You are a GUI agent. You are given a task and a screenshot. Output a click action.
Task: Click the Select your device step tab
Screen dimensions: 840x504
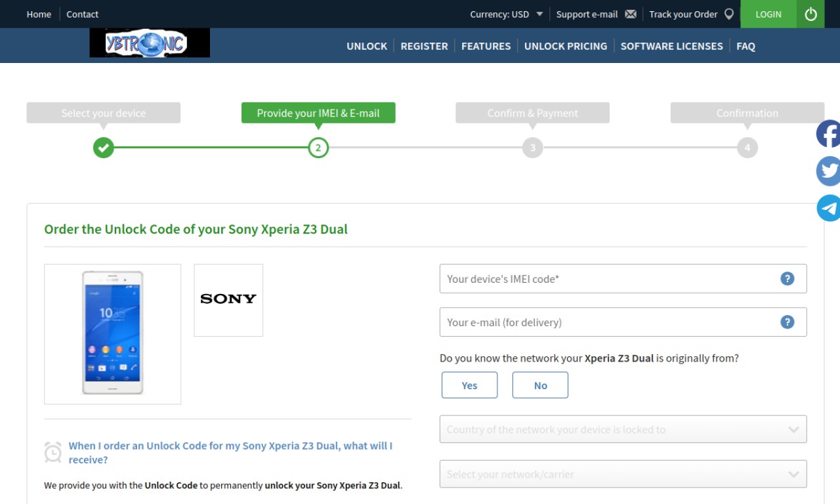(104, 113)
